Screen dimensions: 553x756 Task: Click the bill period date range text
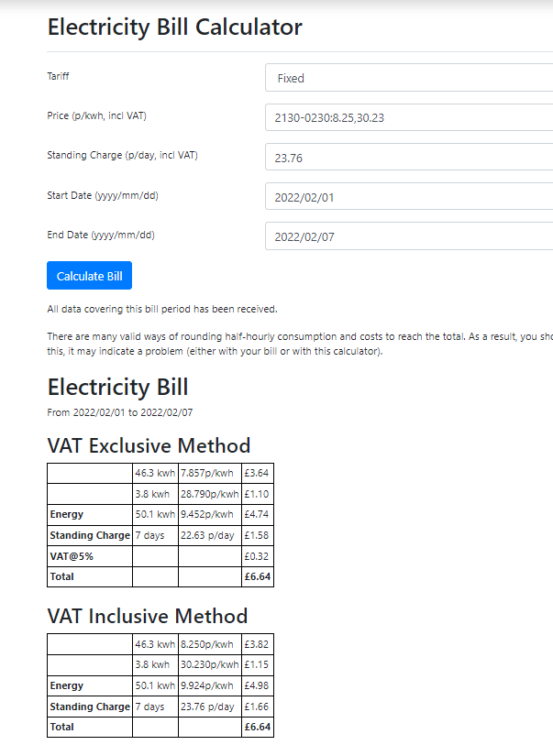(119, 412)
